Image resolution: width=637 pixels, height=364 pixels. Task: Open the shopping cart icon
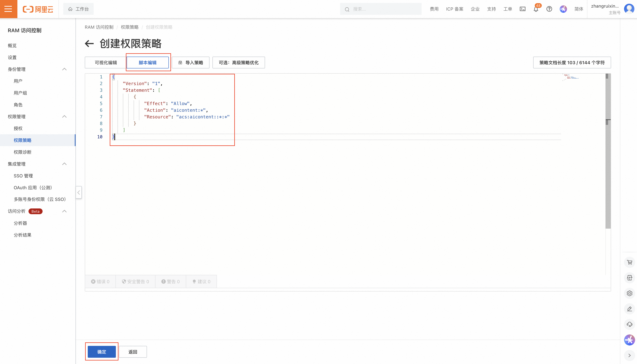pos(629,262)
